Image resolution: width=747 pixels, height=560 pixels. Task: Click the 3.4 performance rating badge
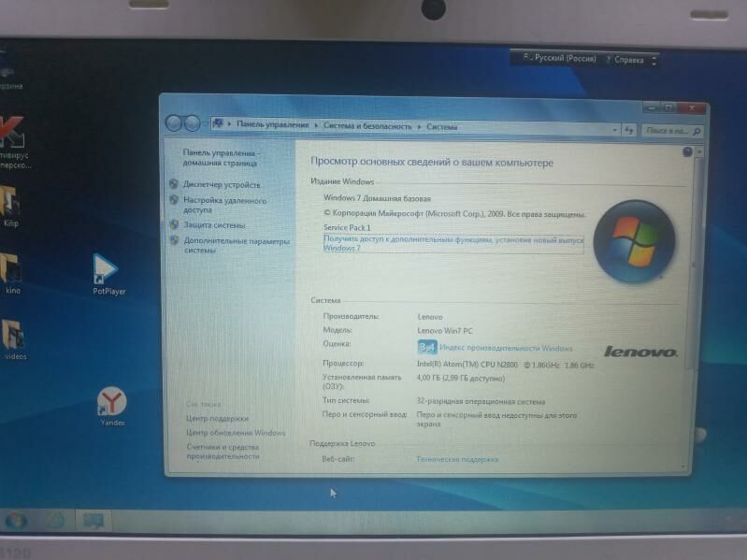click(426, 347)
